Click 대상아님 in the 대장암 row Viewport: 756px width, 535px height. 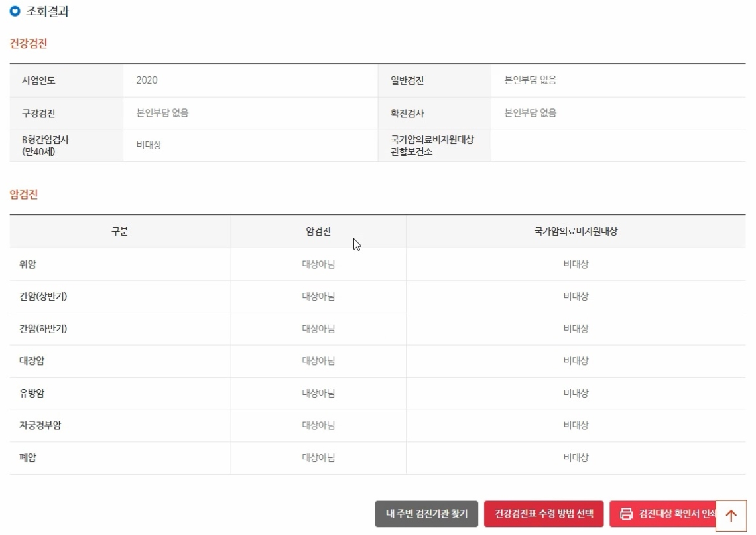[x=318, y=361]
